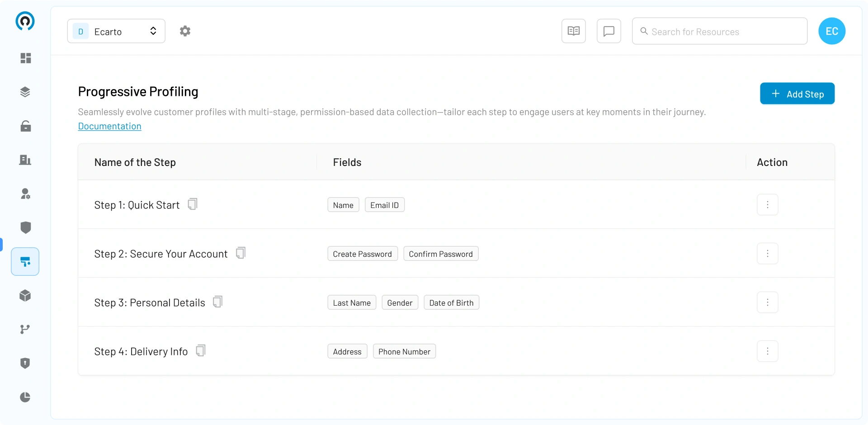Select the highlighted paint roller sidebar item
This screenshot has width=868, height=425.
tap(25, 262)
